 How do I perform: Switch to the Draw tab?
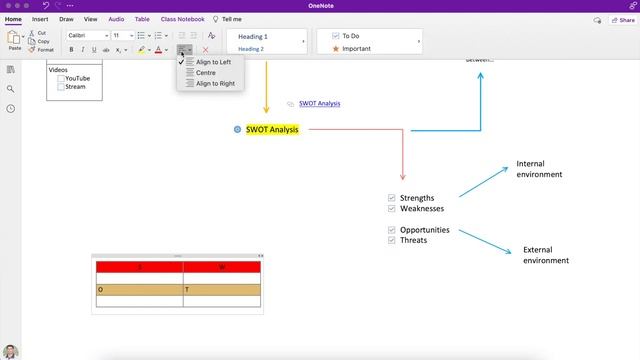66,19
